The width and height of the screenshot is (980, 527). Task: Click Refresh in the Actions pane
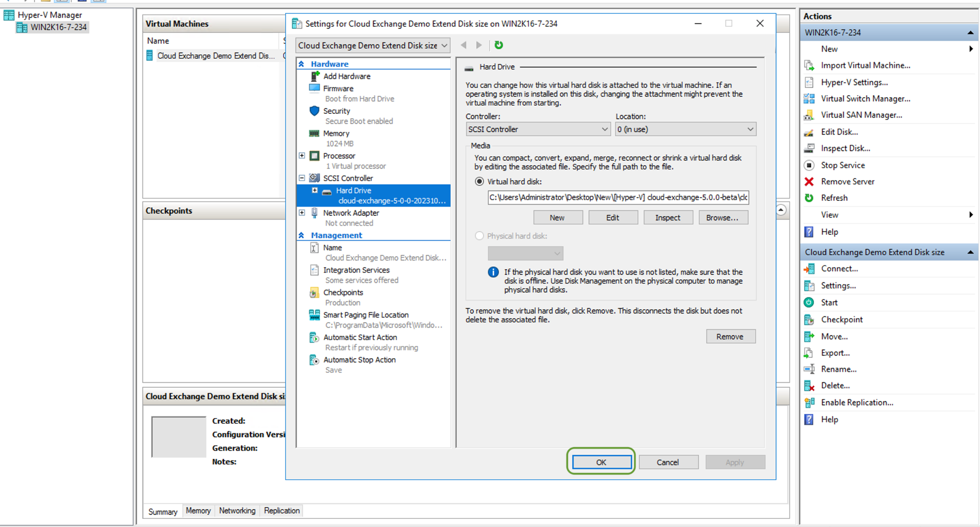(x=834, y=198)
